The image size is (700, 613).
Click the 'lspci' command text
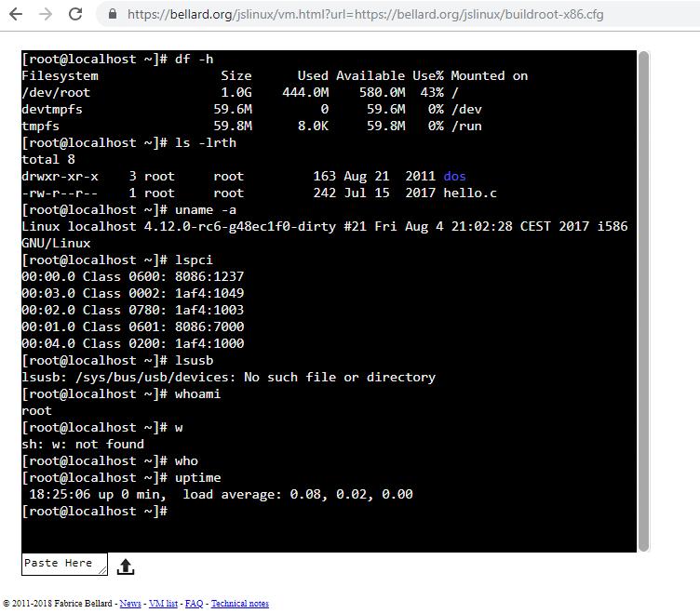click(x=194, y=260)
